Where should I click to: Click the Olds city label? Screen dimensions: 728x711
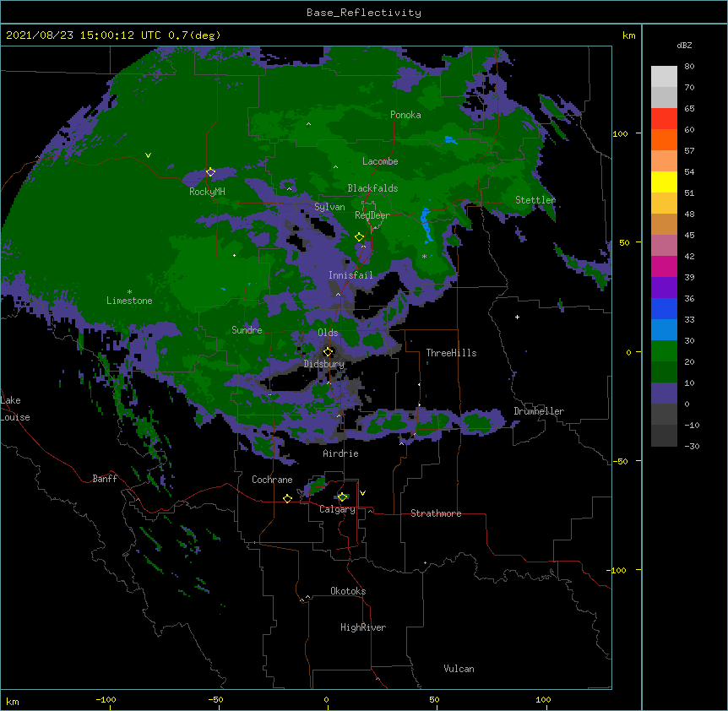(328, 333)
